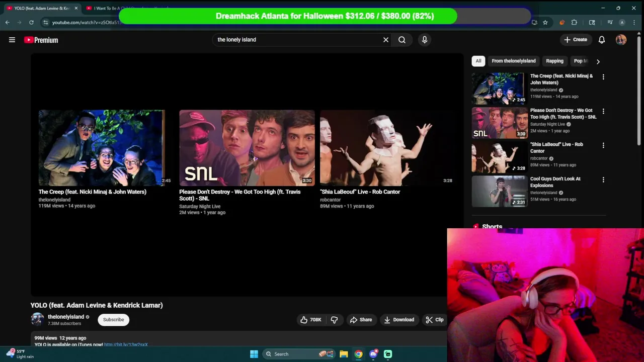The image size is (644, 362).
Task: Click Saturday Night Live channel in sidebar
Action: tap(547, 124)
